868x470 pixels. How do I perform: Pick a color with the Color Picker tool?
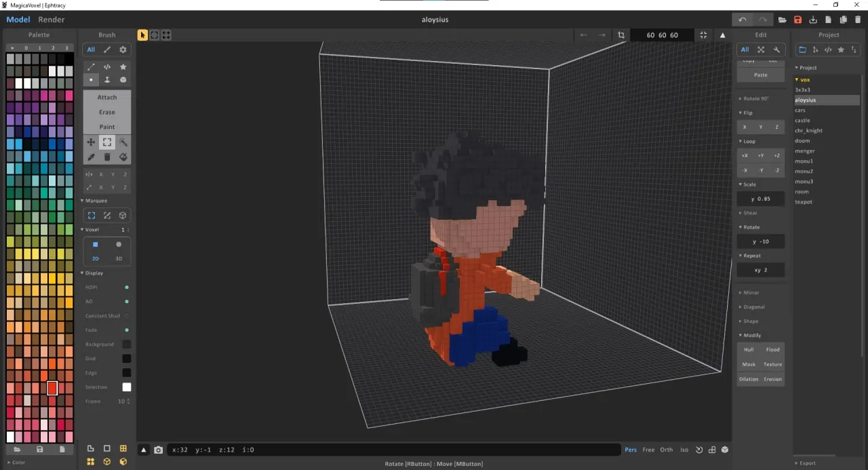[x=91, y=157]
